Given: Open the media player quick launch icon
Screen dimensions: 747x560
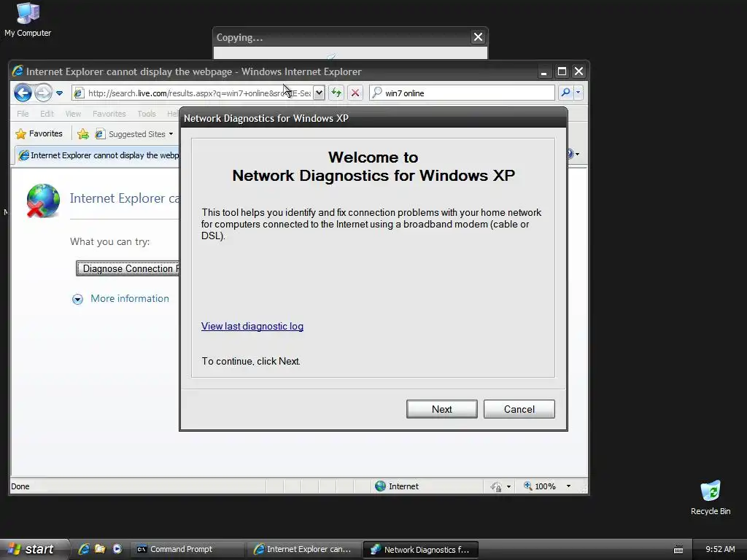Looking at the screenshot, I should [117, 549].
